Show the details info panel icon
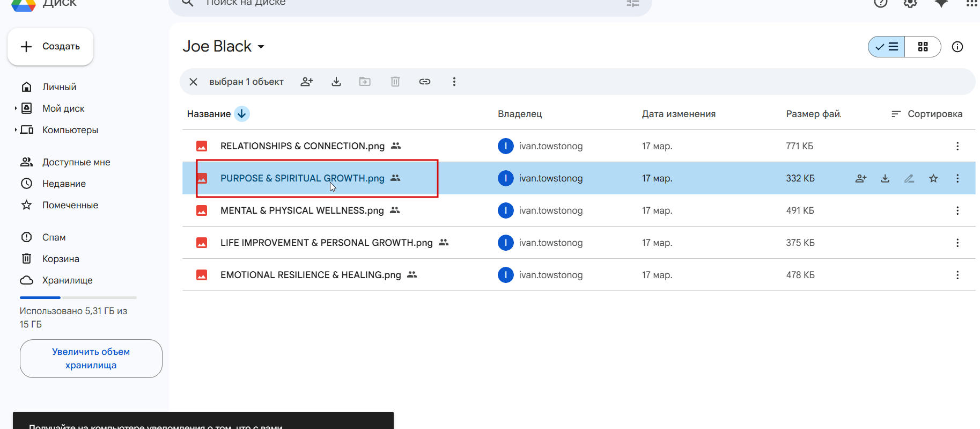The width and height of the screenshot is (980, 429). (957, 47)
